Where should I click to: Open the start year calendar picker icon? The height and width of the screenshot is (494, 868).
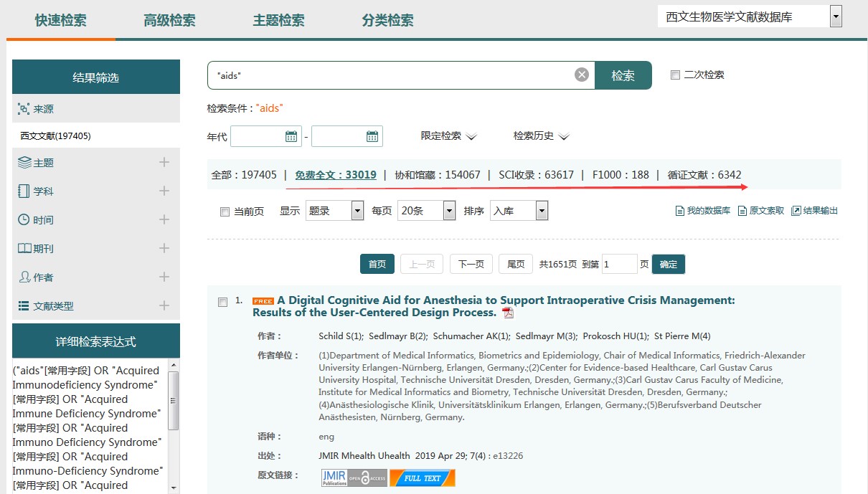pos(291,136)
